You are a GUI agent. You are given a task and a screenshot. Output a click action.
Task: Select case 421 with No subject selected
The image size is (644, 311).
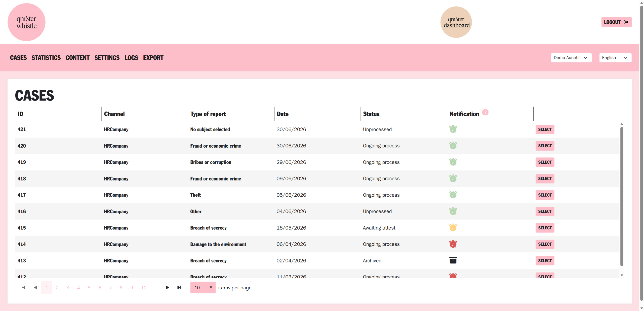(x=545, y=129)
